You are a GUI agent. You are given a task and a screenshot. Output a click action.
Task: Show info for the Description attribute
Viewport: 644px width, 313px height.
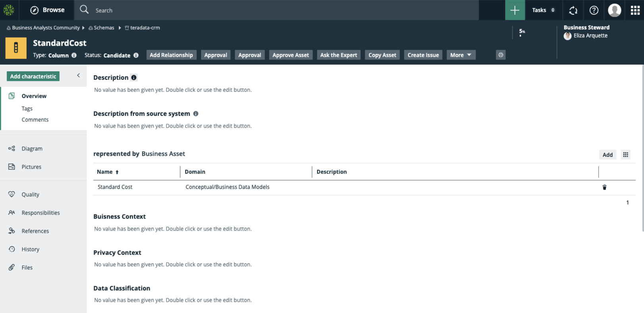(x=134, y=78)
